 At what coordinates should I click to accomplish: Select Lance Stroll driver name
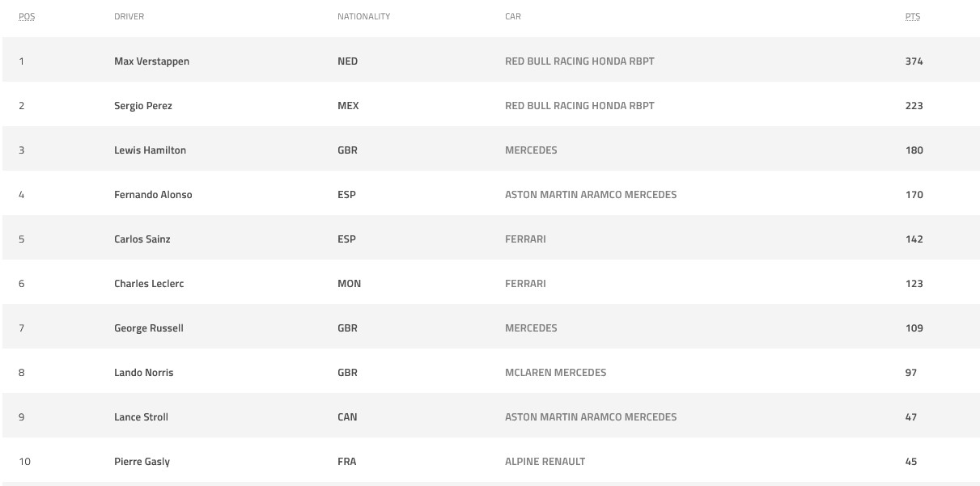click(x=142, y=417)
